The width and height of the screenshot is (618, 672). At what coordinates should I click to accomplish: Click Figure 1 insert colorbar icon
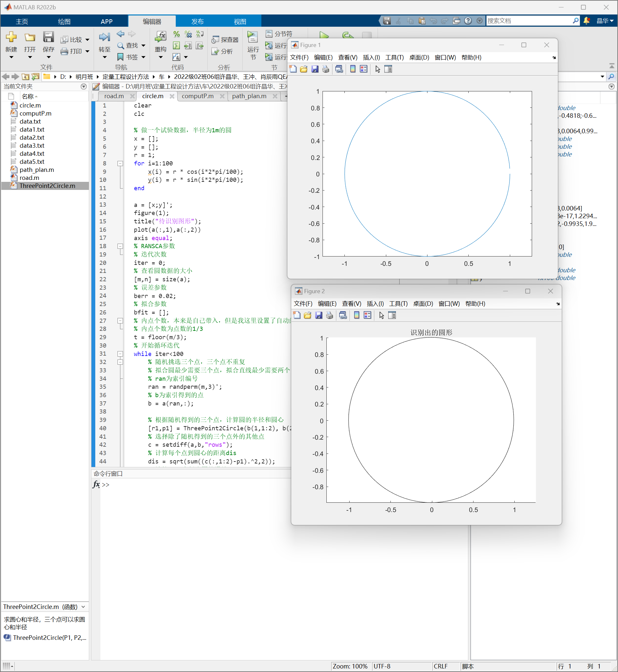(x=352, y=69)
